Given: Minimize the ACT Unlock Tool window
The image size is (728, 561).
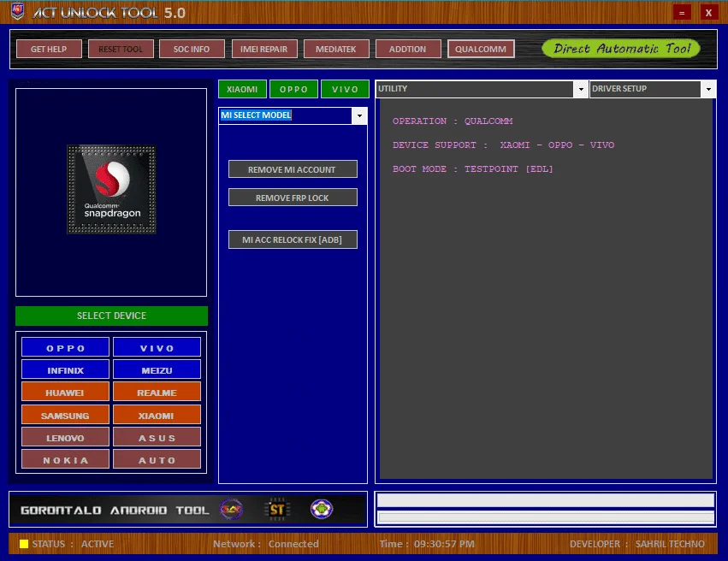Looking at the screenshot, I should pyautogui.click(x=682, y=13).
